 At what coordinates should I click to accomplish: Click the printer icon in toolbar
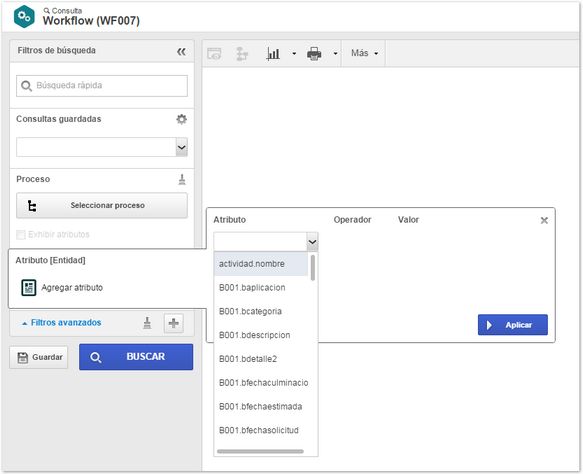314,54
